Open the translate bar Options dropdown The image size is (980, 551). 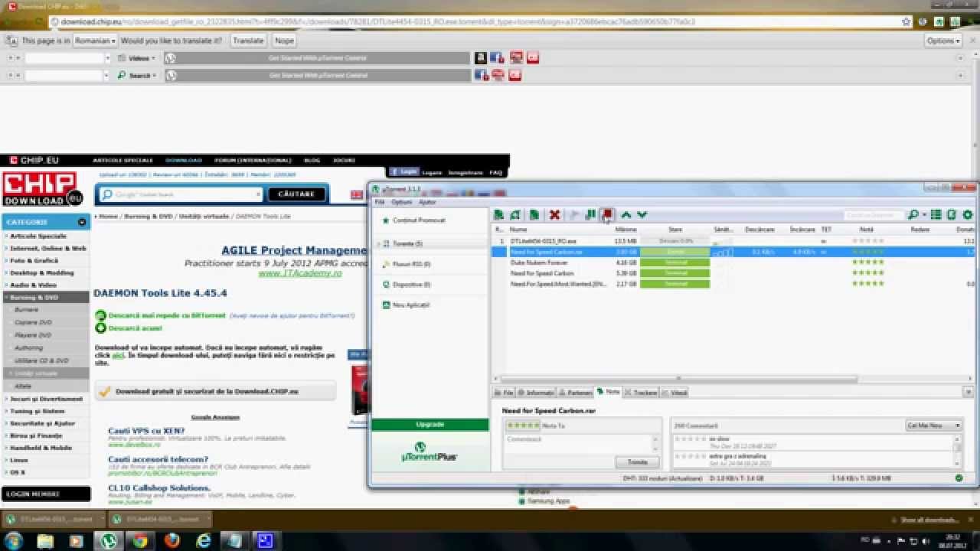[943, 41]
